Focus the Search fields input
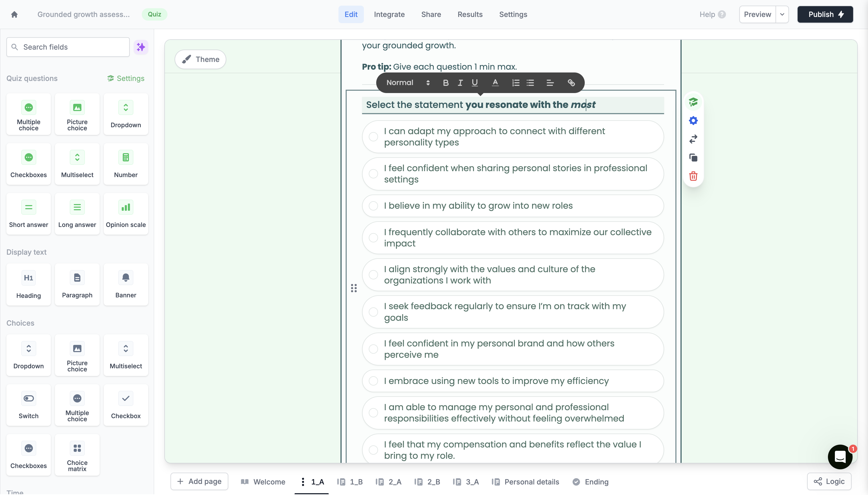This screenshot has width=868, height=495. point(68,47)
